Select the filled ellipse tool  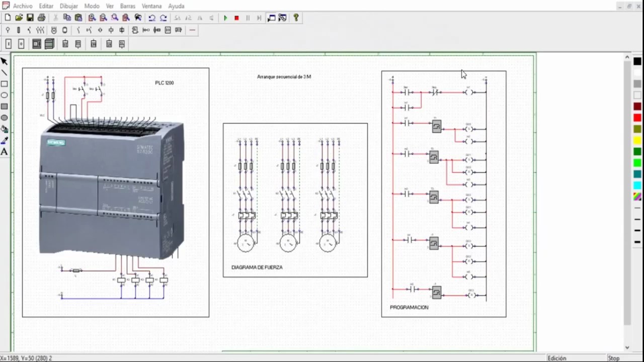pos(4,118)
